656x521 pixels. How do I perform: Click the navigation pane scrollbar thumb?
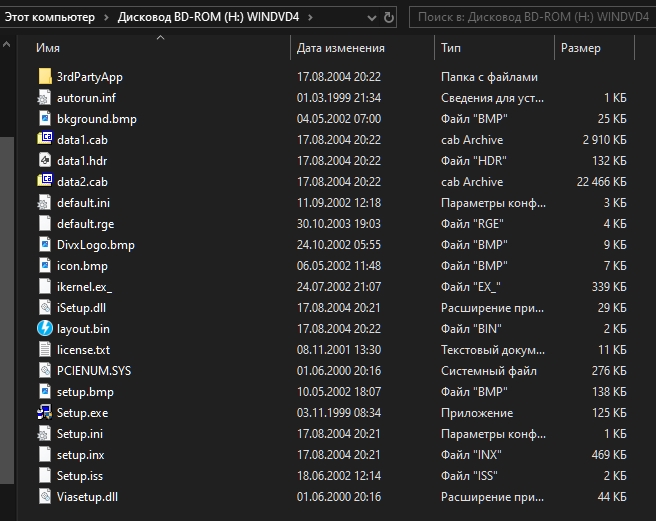click(x=7, y=310)
